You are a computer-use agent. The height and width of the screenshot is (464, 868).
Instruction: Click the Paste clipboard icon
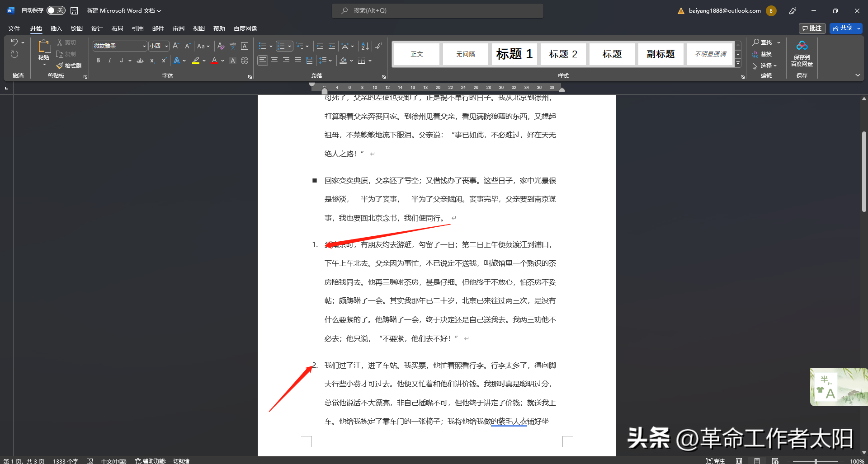pyautogui.click(x=44, y=46)
